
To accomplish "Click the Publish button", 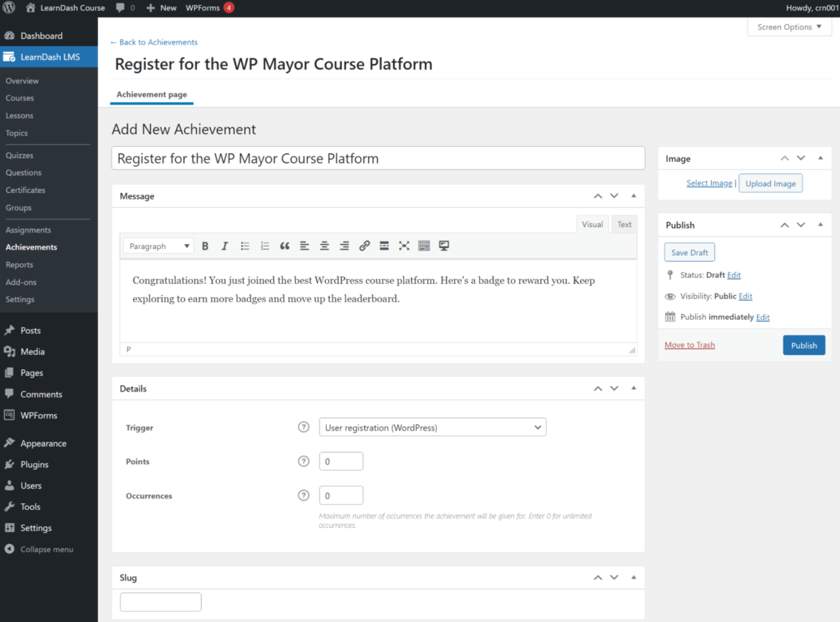I will point(804,345).
